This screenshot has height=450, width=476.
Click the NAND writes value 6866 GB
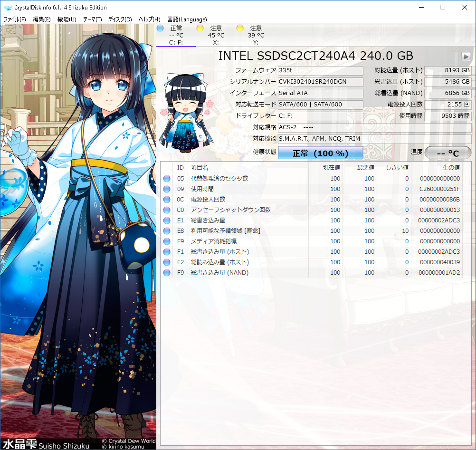447,93
